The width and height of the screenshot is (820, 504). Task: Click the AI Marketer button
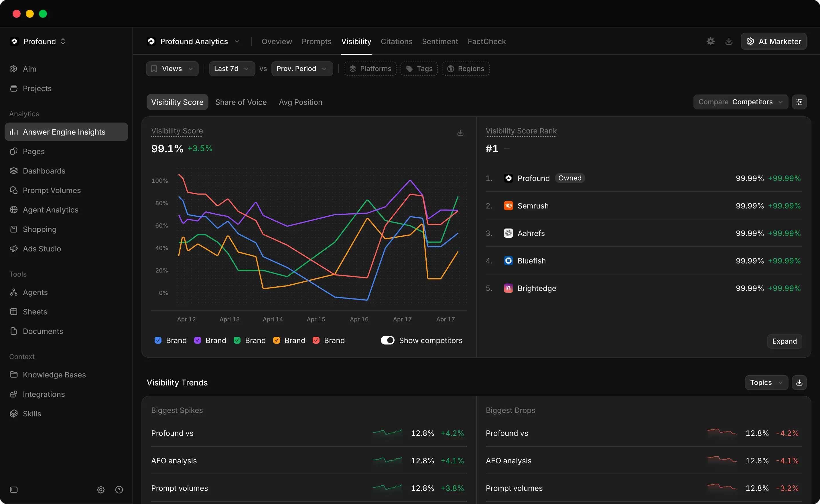[x=774, y=41]
